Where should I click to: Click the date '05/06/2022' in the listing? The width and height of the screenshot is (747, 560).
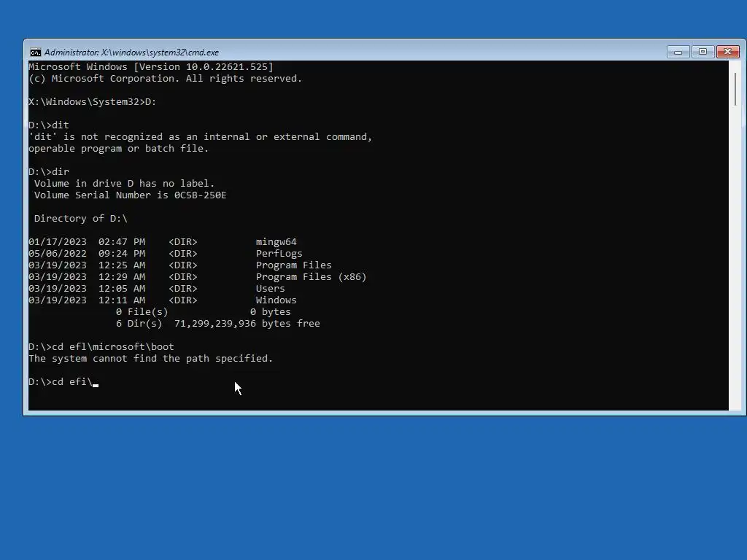click(x=58, y=253)
